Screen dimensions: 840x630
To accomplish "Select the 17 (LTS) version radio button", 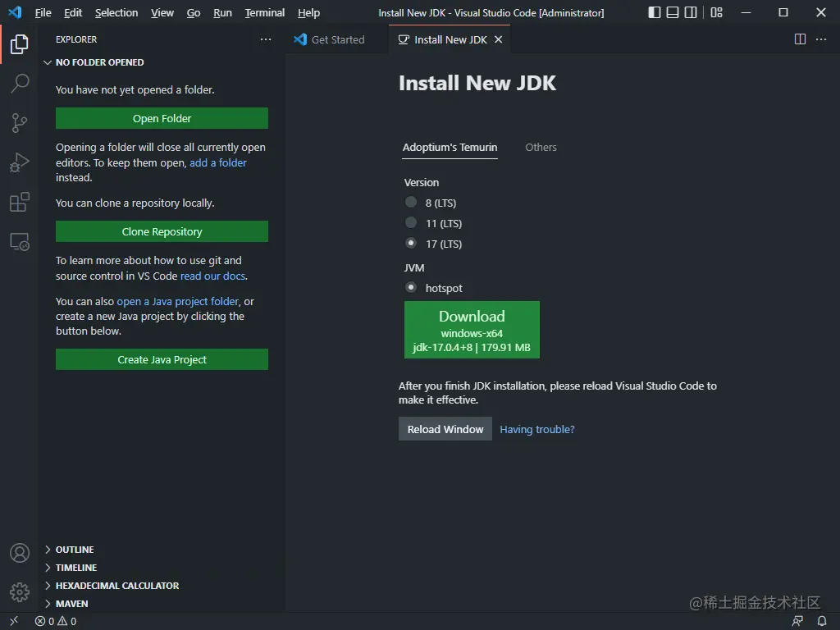I will click(x=411, y=243).
